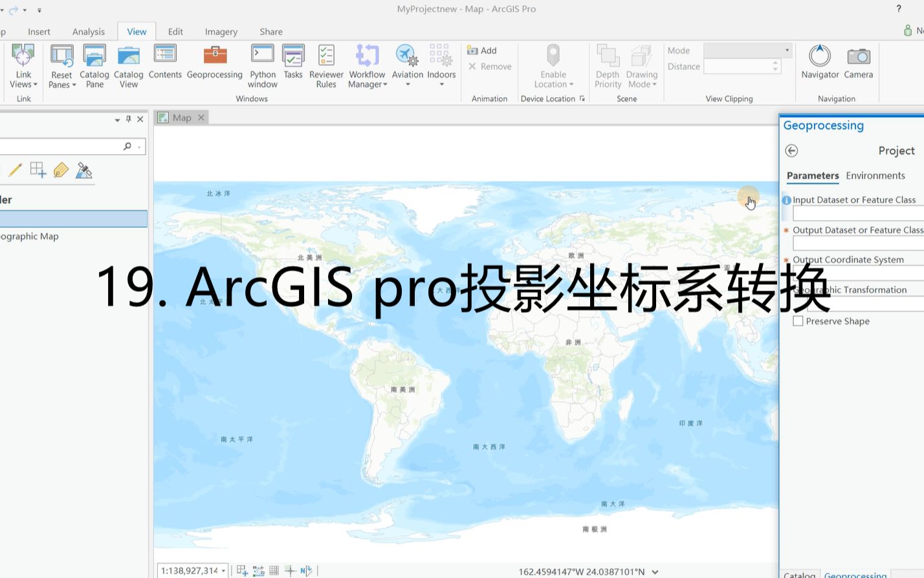The width and height of the screenshot is (924, 578).
Task: Click the Depth Priority icon
Action: pos(608,56)
